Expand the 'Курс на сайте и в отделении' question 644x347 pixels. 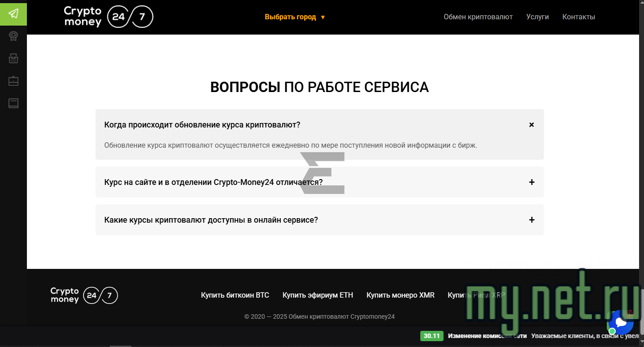tap(531, 182)
